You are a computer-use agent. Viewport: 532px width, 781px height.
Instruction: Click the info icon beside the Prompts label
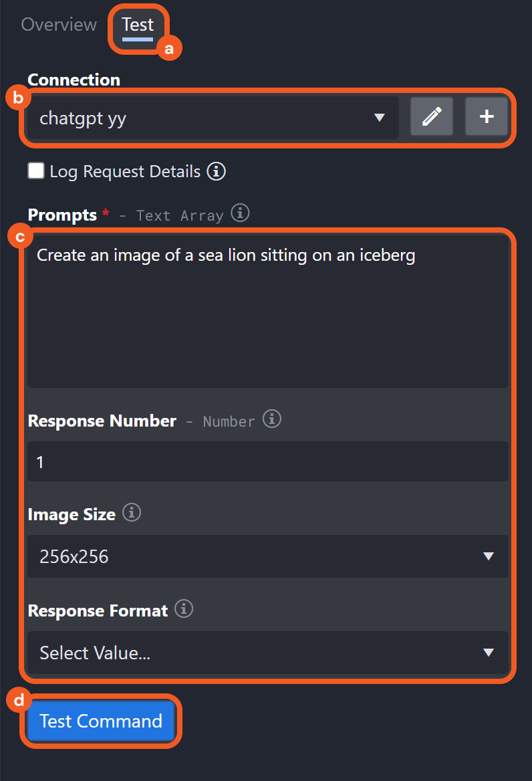point(240,213)
